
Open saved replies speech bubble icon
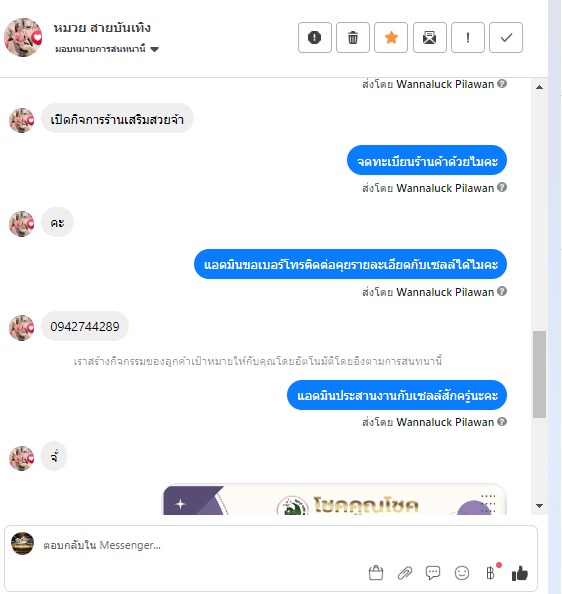click(x=433, y=573)
